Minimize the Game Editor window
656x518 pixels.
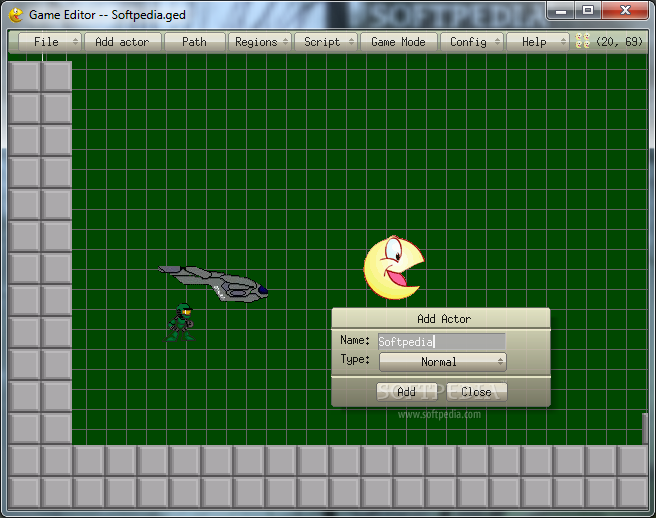[561, 10]
